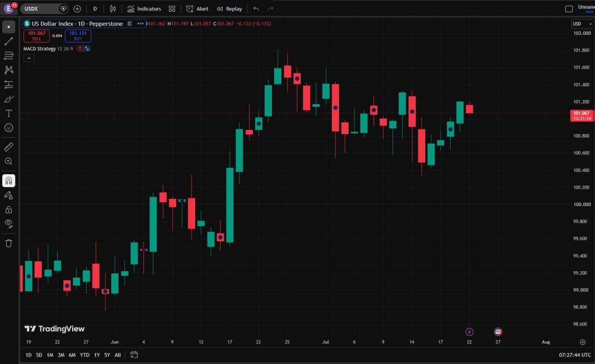Lock all drawing tools
Viewport: 595px width, 364px height.
(x=9, y=210)
